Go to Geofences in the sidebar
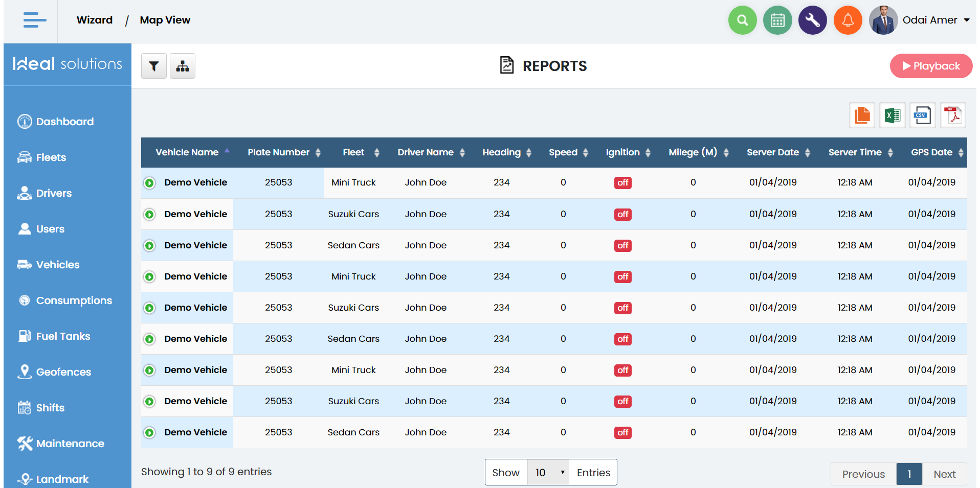Viewport: 980px width, 488px height. (x=63, y=372)
